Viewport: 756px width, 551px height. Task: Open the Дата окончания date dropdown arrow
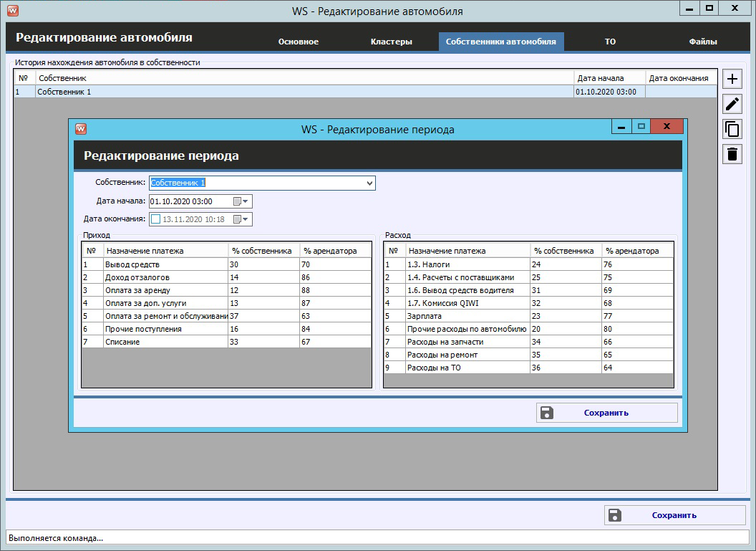[x=246, y=219]
